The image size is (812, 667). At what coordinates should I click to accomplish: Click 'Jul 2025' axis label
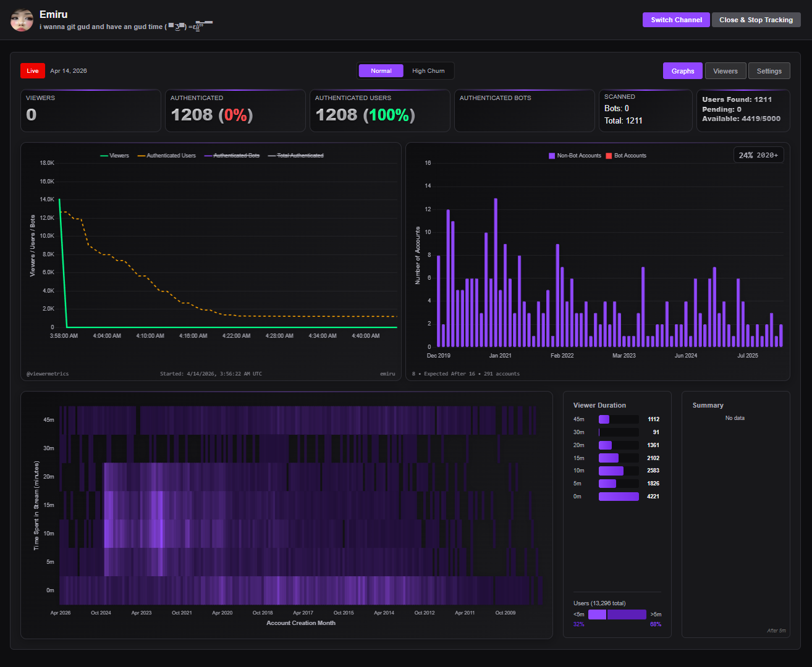pyautogui.click(x=748, y=356)
